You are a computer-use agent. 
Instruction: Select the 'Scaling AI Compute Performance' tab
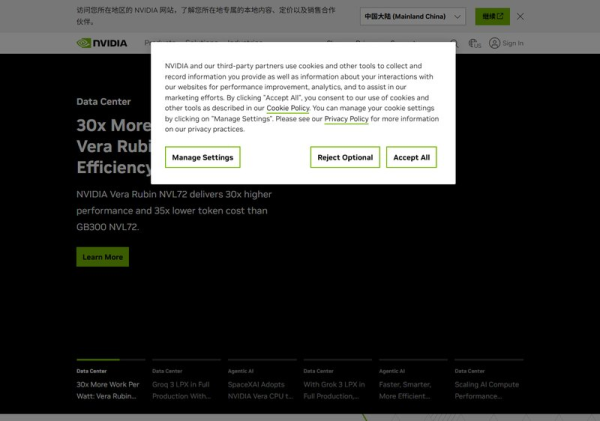coord(489,380)
